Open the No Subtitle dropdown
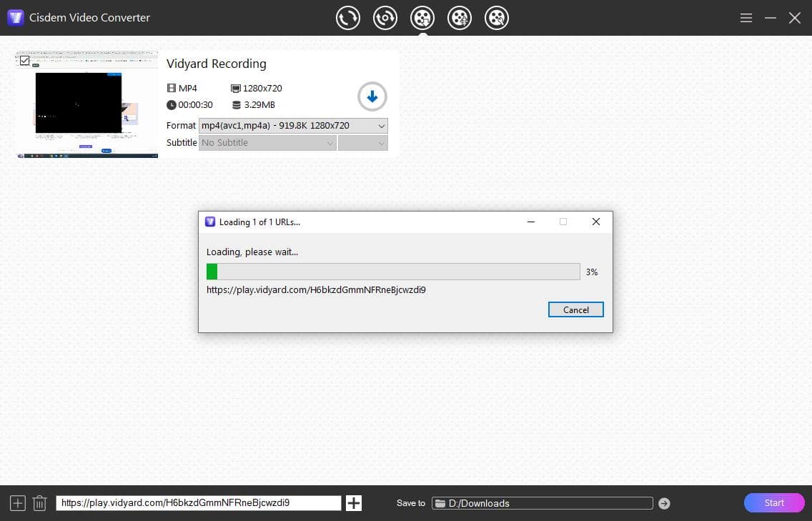The image size is (812, 521). (x=267, y=143)
